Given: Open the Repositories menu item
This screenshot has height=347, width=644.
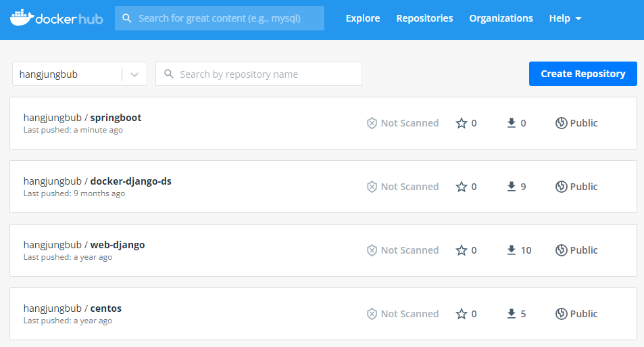Looking at the screenshot, I should tap(424, 18).
